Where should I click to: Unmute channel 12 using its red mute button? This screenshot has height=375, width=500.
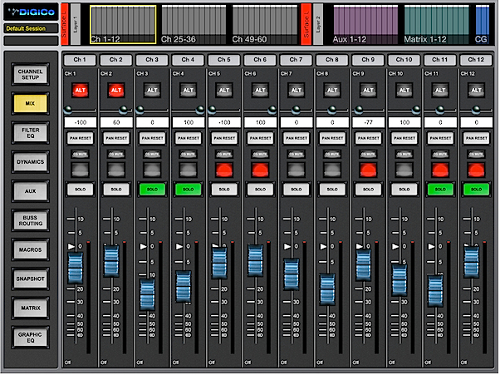476,170
